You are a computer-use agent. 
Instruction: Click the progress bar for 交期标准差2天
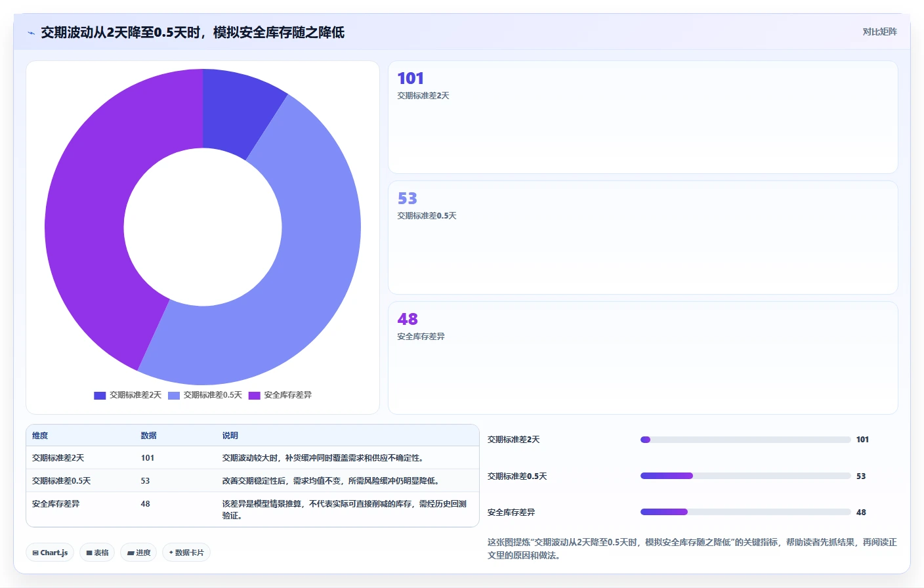[x=745, y=440]
